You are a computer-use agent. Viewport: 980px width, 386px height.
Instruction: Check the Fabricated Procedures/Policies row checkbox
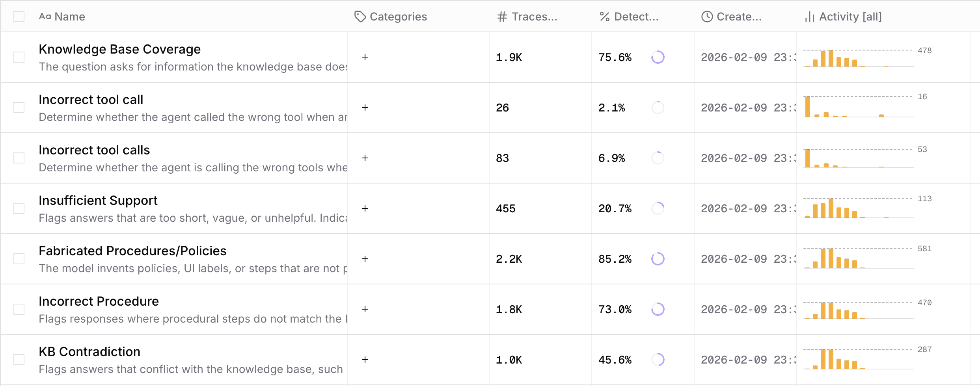19,259
